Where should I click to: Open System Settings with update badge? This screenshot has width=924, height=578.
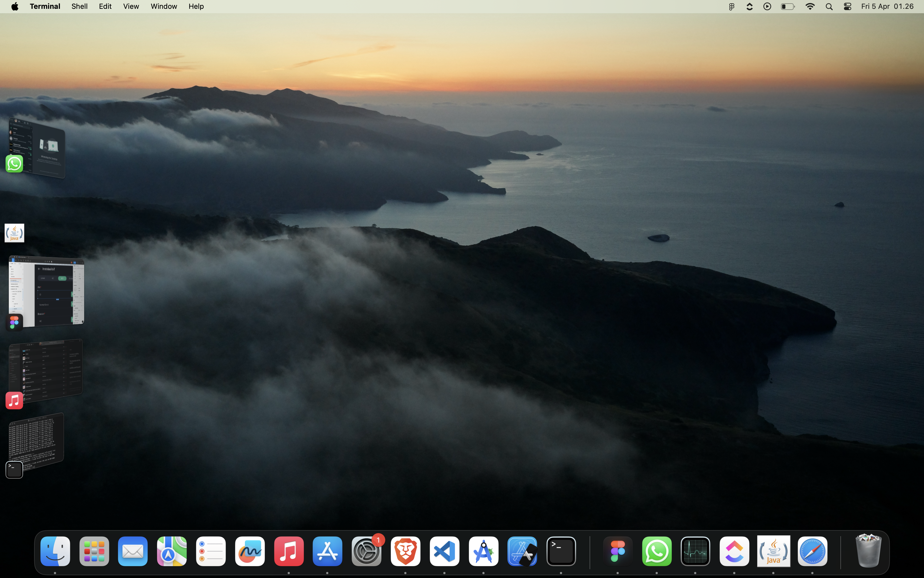tap(367, 551)
